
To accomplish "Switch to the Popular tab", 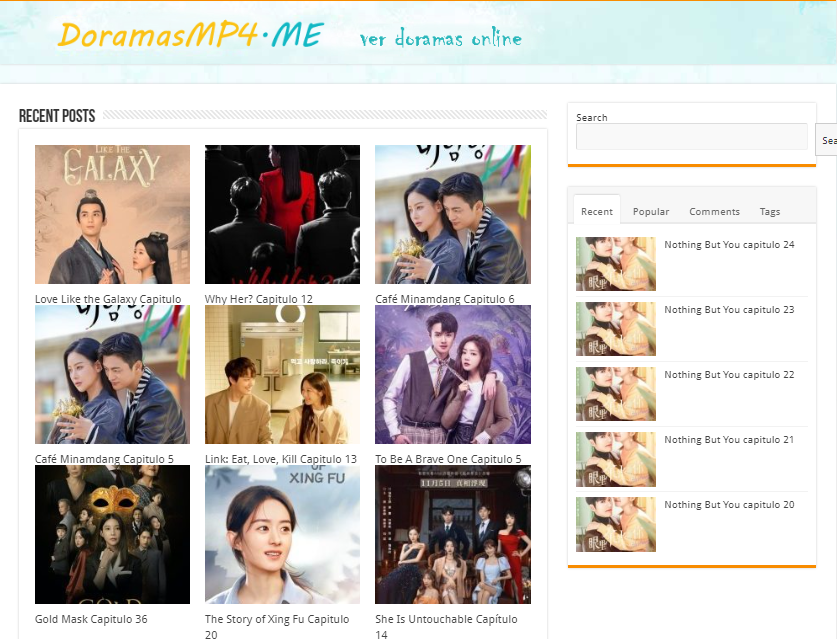I will [651, 211].
